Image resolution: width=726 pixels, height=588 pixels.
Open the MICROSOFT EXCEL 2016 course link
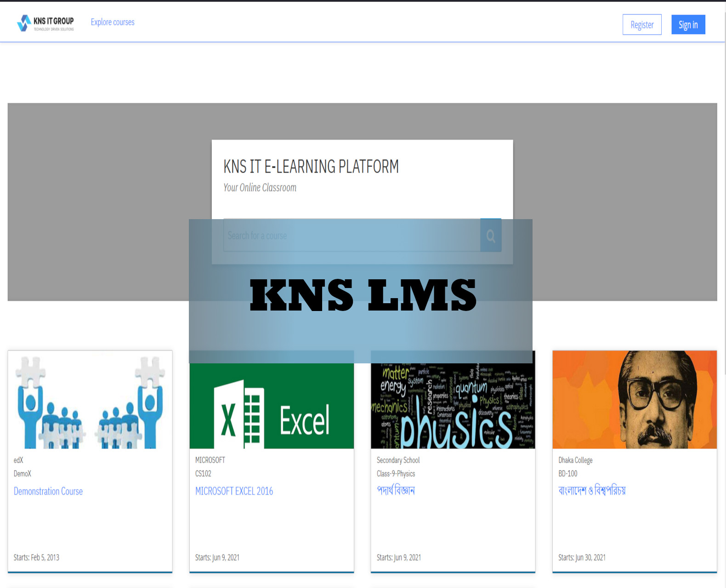pyautogui.click(x=234, y=491)
